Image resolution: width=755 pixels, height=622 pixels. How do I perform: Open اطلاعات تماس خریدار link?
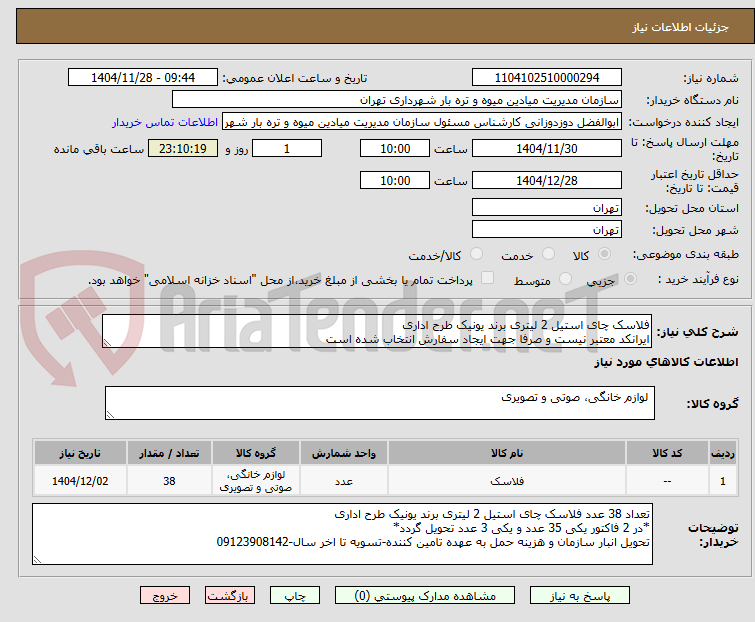[165, 122]
